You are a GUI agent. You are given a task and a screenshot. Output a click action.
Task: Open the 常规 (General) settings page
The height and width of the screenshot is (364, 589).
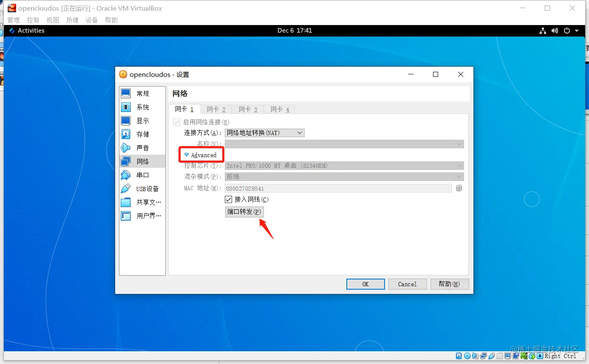[142, 93]
